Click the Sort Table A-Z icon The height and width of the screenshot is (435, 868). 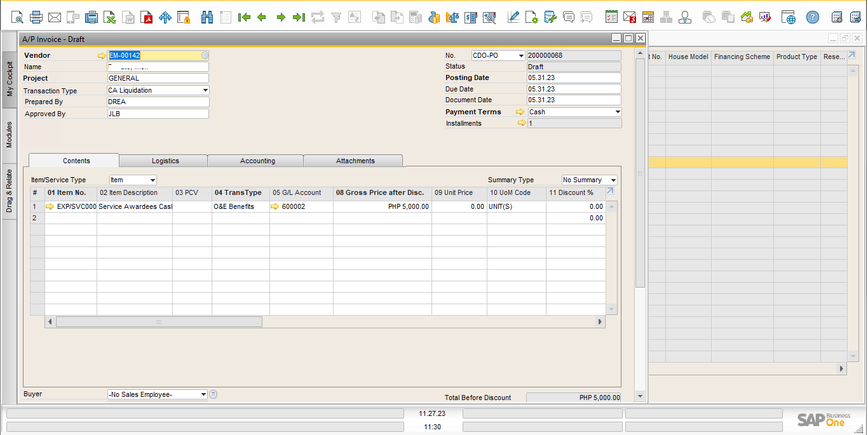(x=355, y=17)
